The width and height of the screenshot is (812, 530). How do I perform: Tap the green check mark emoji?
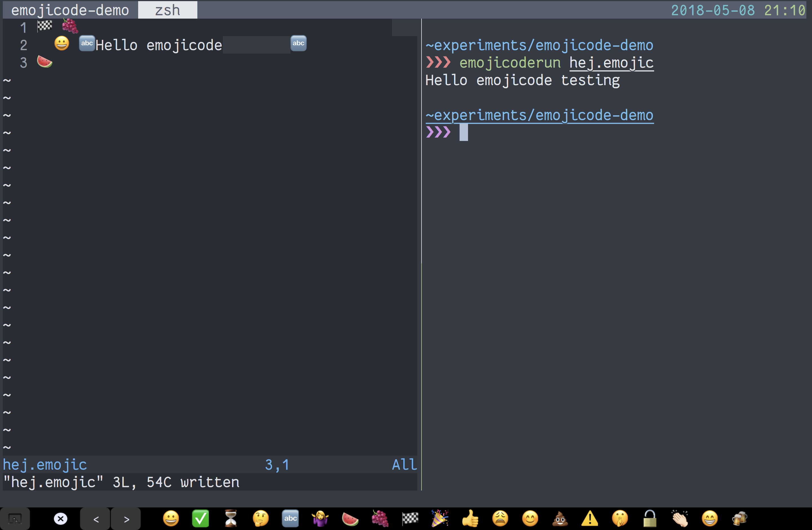[201, 519]
